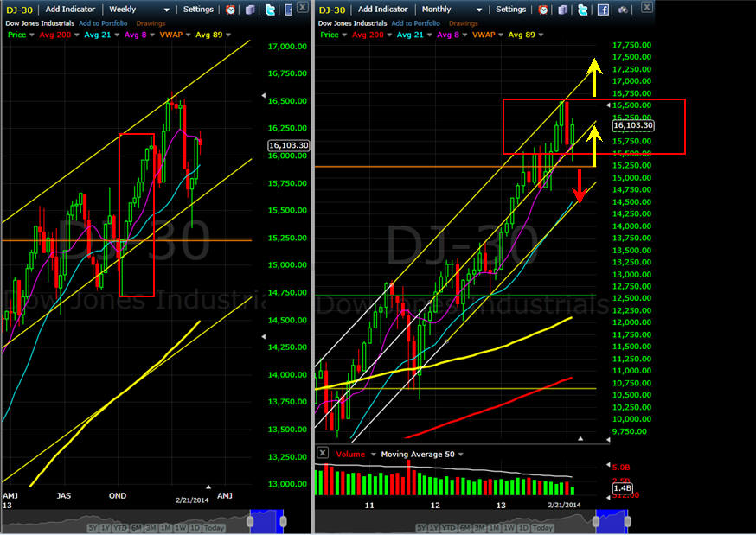The image size is (756, 535).
Task: Select 1M range in Monthly chart
Action: 494,528
